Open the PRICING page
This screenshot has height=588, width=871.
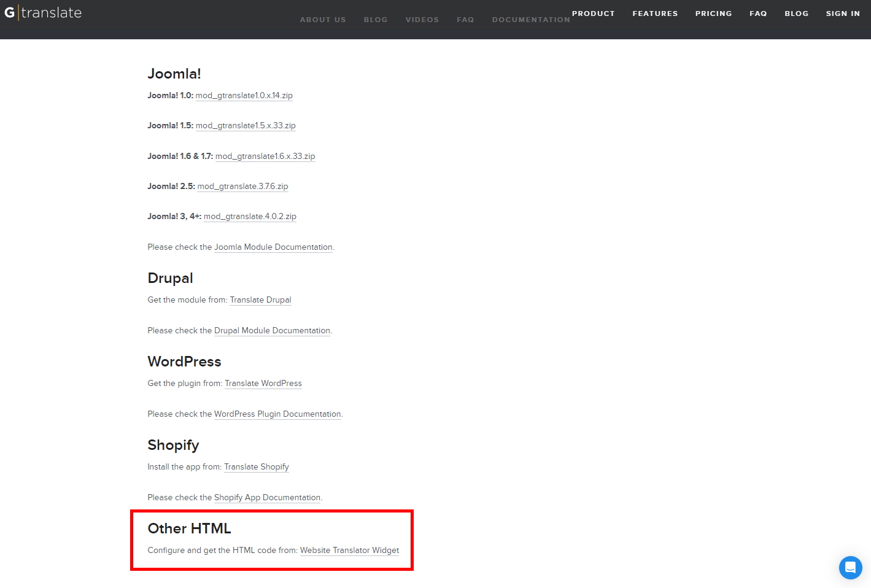pyautogui.click(x=713, y=14)
